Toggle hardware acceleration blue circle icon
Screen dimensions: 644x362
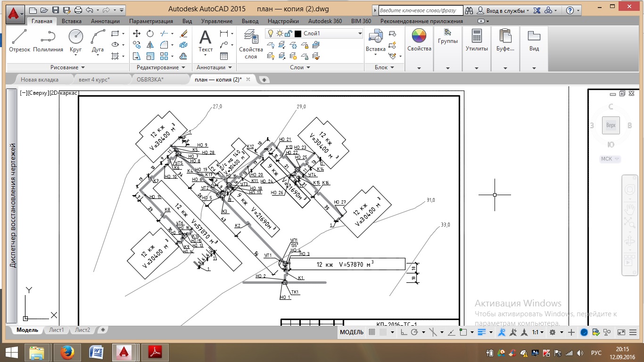coord(584,332)
